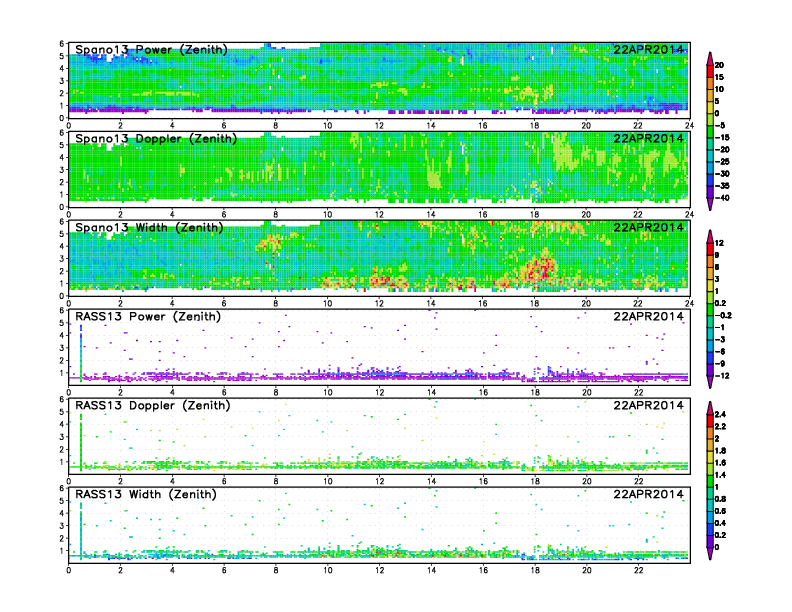Viewport: 792px width, 612px height.
Task: Click the "-12" label on the middle colorbar
Action: pos(722,376)
